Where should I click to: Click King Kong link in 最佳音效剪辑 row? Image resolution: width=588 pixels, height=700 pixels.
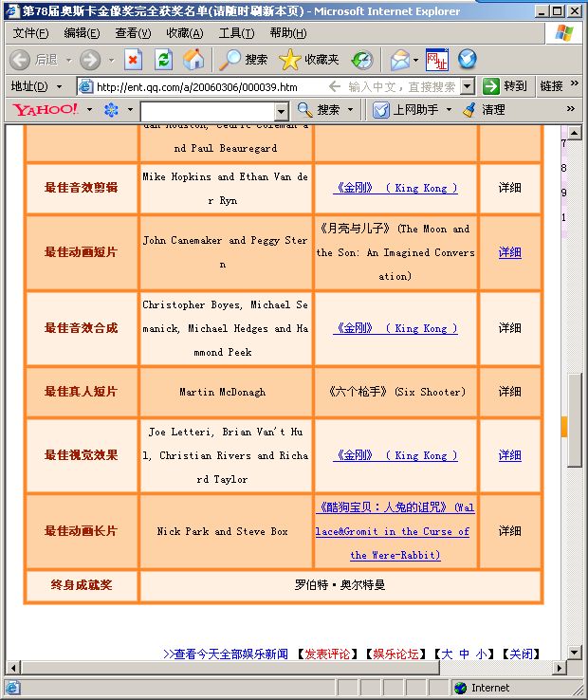[395, 188]
